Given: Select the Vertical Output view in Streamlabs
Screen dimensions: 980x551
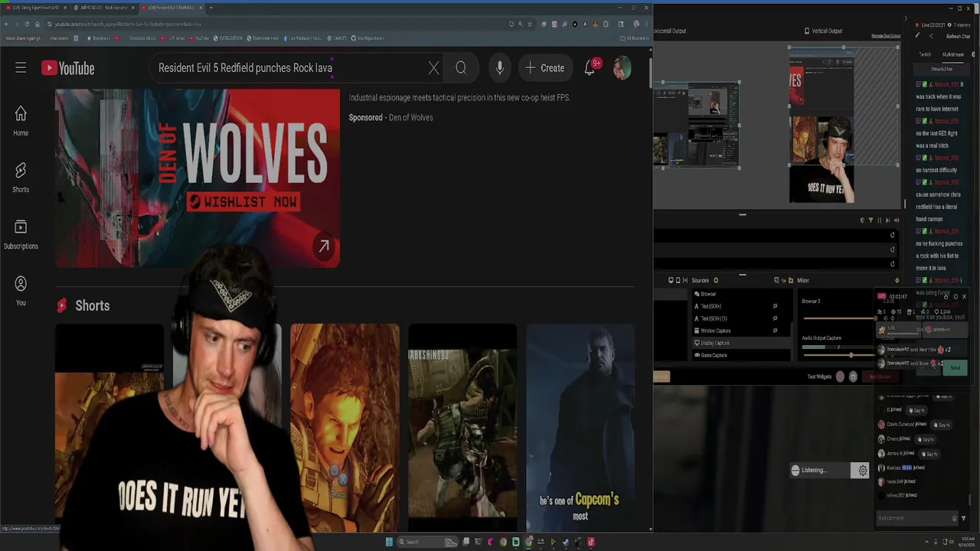Looking at the screenshot, I should (823, 31).
